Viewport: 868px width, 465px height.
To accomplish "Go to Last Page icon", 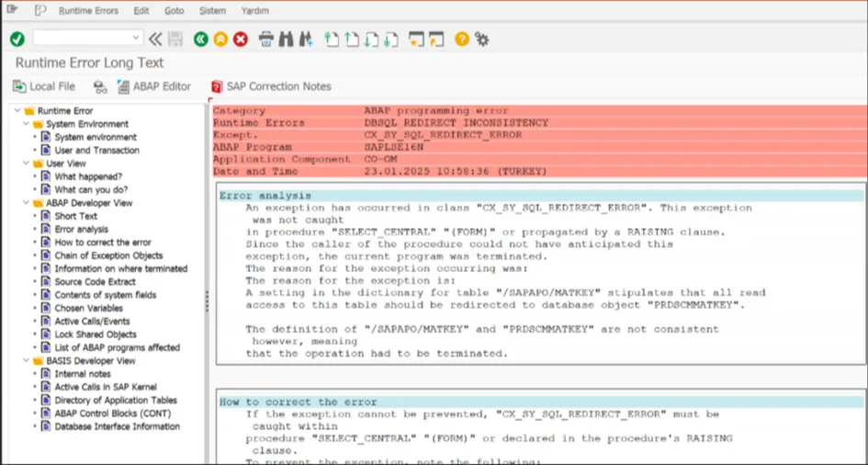I will coord(390,39).
